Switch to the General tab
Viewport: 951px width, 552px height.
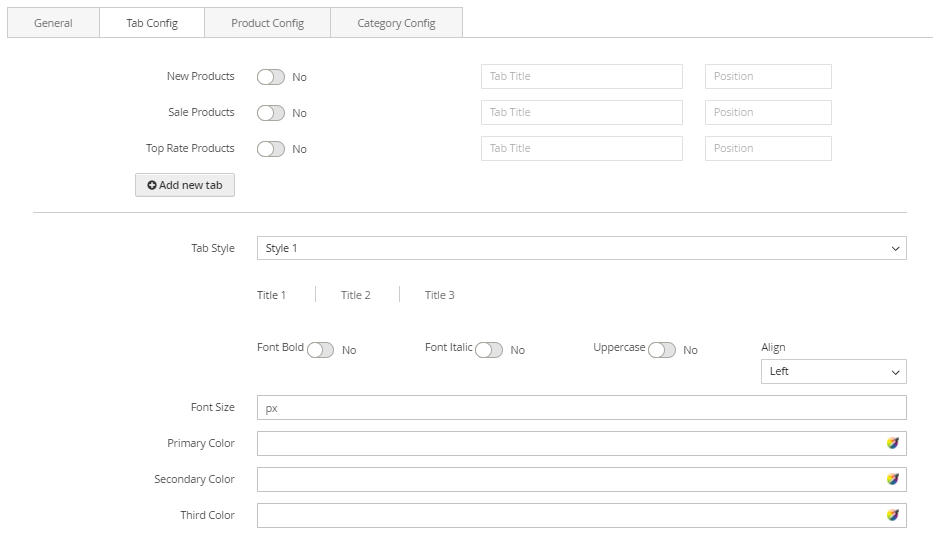(x=53, y=23)
